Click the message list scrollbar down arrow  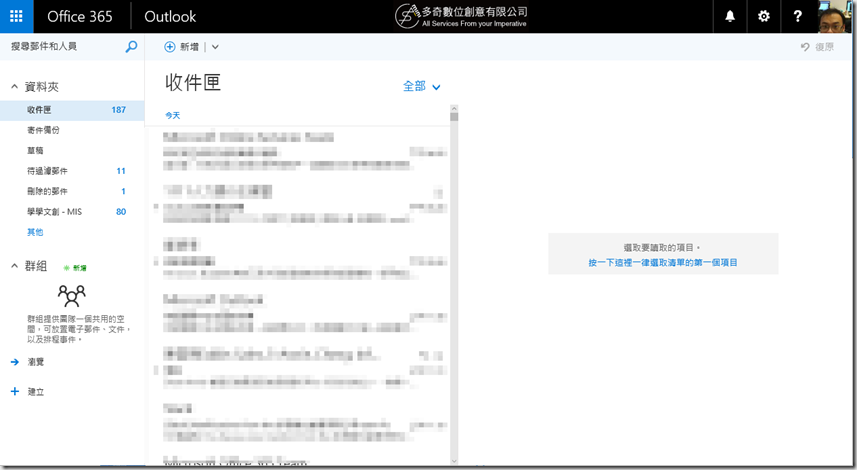(x=454, y=461)
